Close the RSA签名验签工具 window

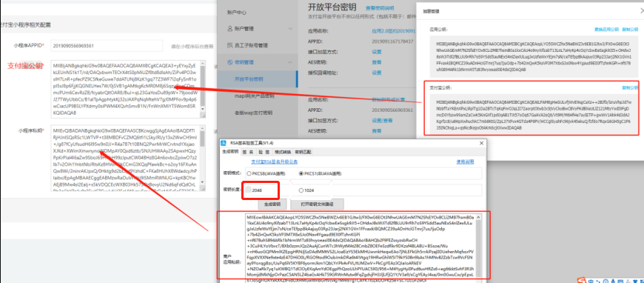tap(481, 143)
